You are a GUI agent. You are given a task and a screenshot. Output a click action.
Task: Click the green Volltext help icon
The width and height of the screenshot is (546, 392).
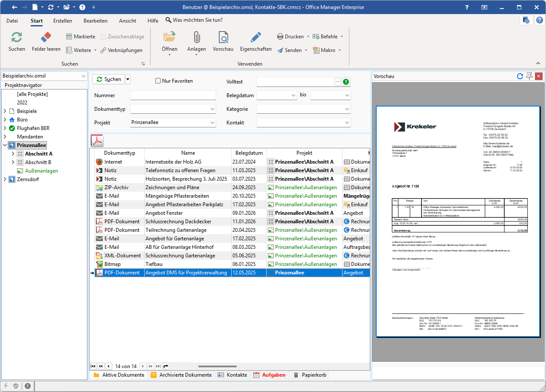point(346,82)
